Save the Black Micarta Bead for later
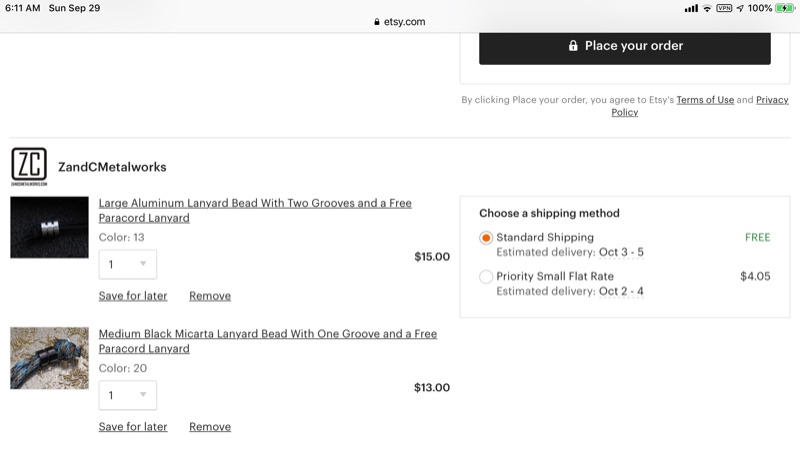 133,427
